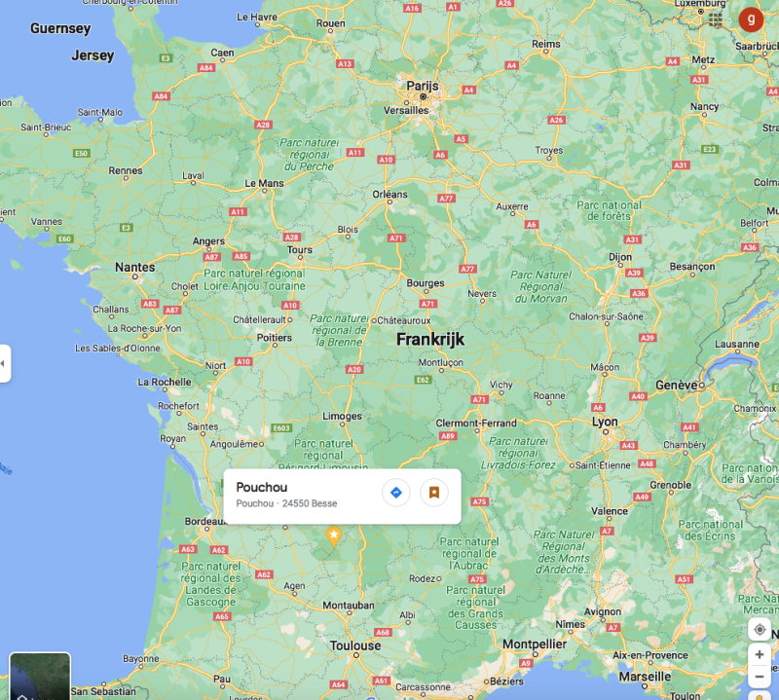Select the Bayonne city label
Viewport: 779px width, 700px height.
pyautogui.click(x=141, y=659)
